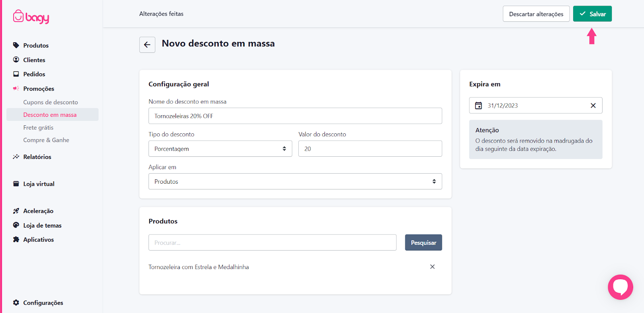This screenshot has height=313, width=644.
Task: Focus the Valor do desconto field
Action: tap(370, 149)
